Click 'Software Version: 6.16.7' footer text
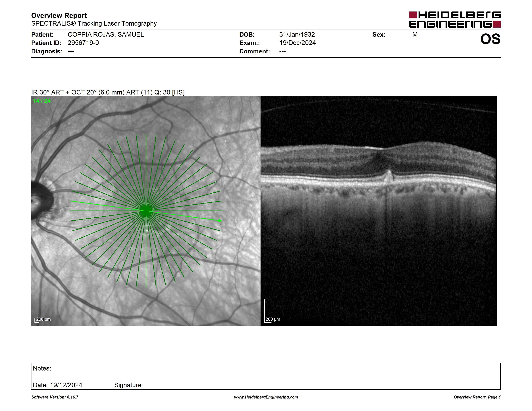This screenshot has width=532, height=411. pyautogui.click(x=55, y=397)
